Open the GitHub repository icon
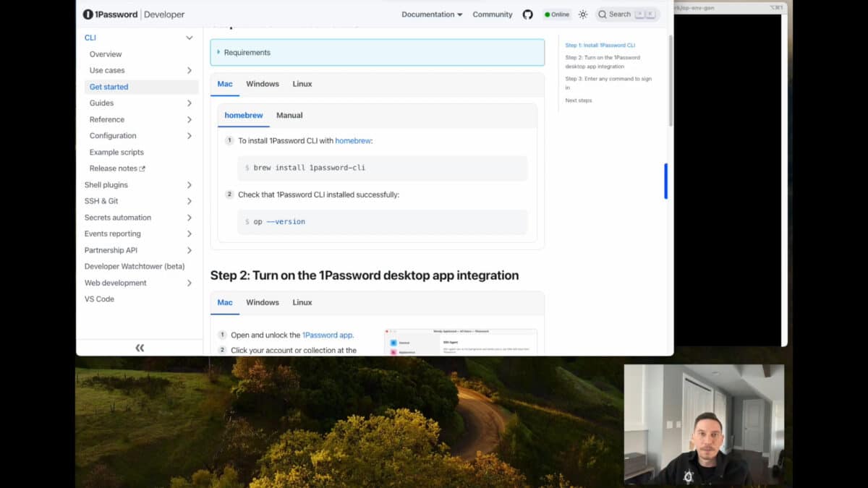Image resolution: width=868 pixels, height=488 pixels. (x=527, y=14)
